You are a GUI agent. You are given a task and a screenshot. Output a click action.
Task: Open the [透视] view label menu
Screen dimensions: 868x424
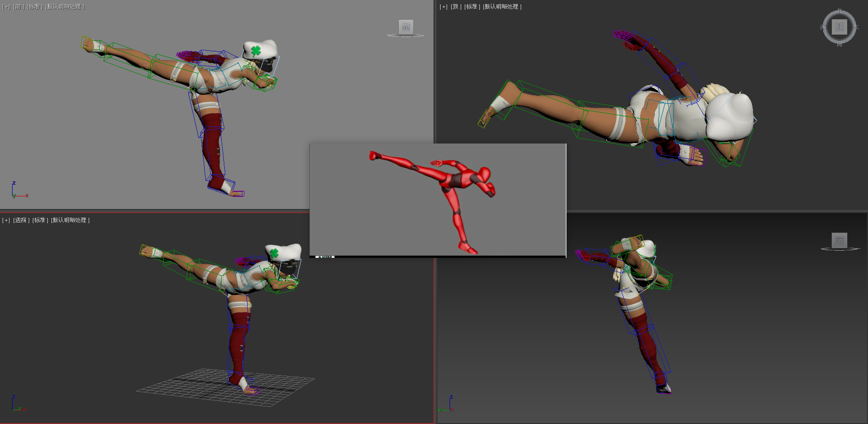(21, 221)
